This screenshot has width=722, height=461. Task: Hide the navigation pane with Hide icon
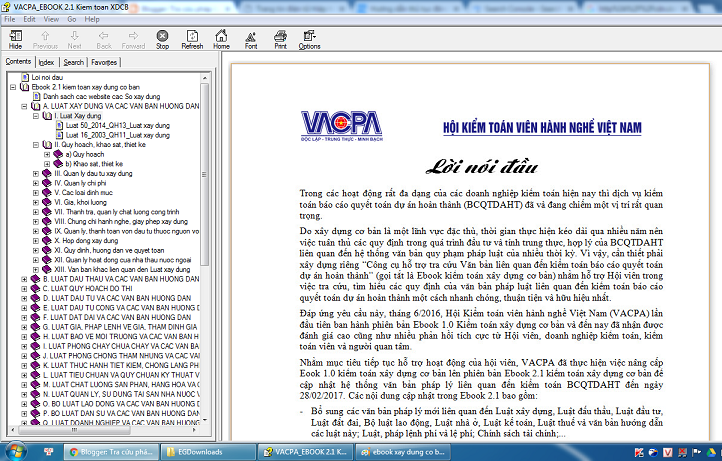point(15,40)
